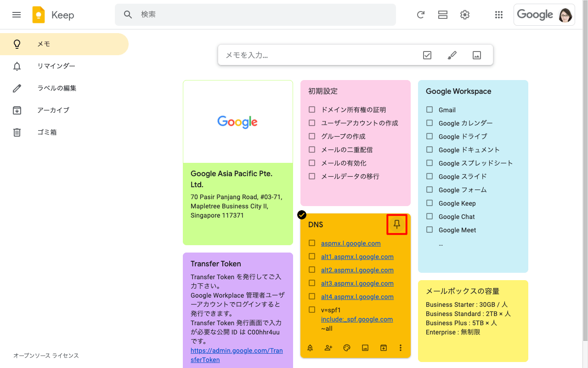Tick the v=spf1 record checkbox
Image resolution: width=588 pixels, height=368 pixels.
312,310
